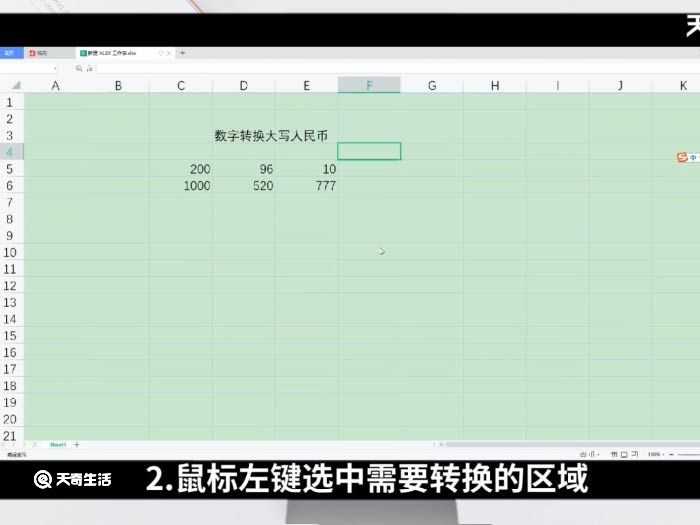Focus the formula bar input field
The height and width of the screenshot is (525, 700).
click(397, 68)
